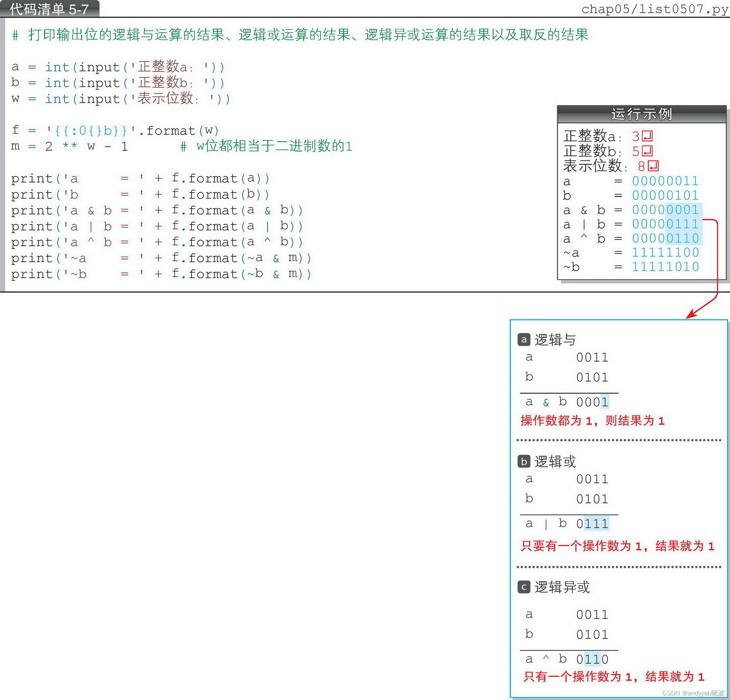Viewport: 730px width, 700px height.
Task: Click the chap05/list0507.py file path
Action: tap(655, 9)
